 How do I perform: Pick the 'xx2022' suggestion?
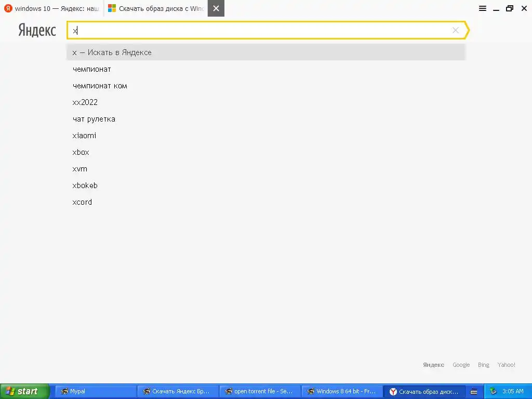tap(266, 102)
